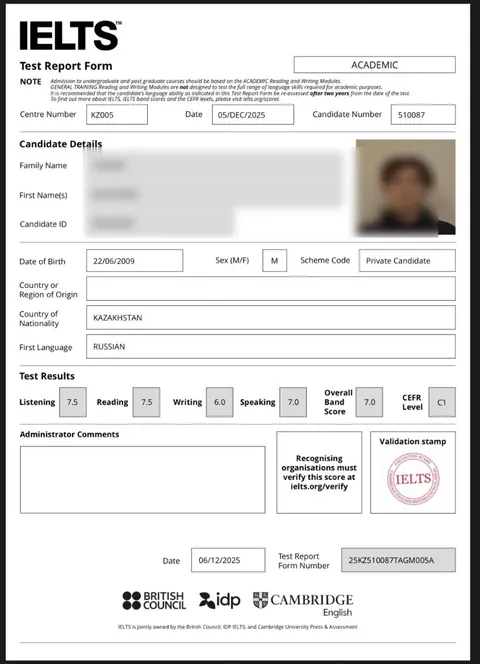Click the test date 05/DEC/2025 field

click(x=252, y=115)
